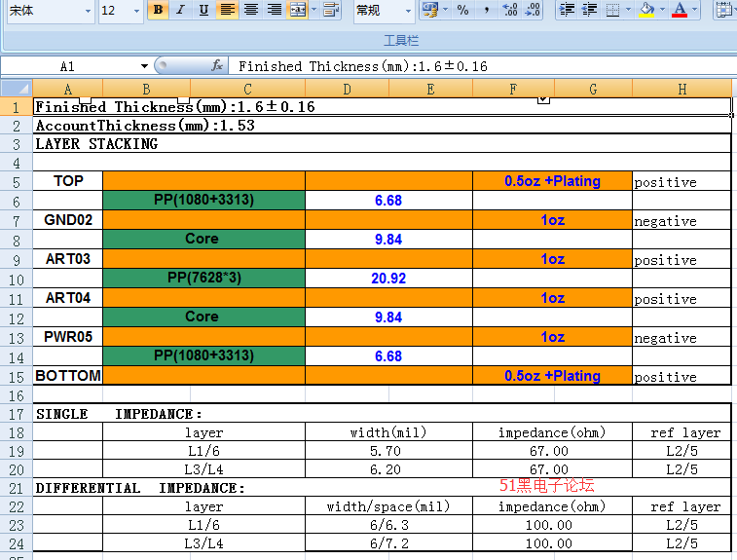The image size is (737, 560).
Task: Select the GND02 layer cell
Action: pos(68,219)
